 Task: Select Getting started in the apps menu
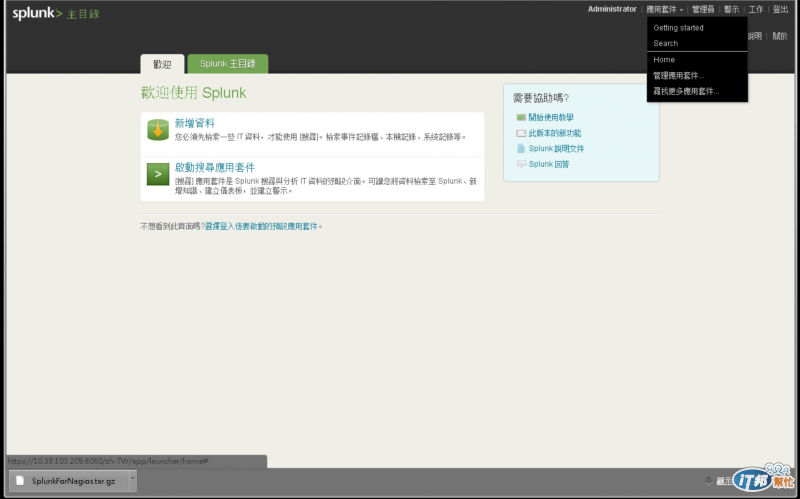(678, 28)
